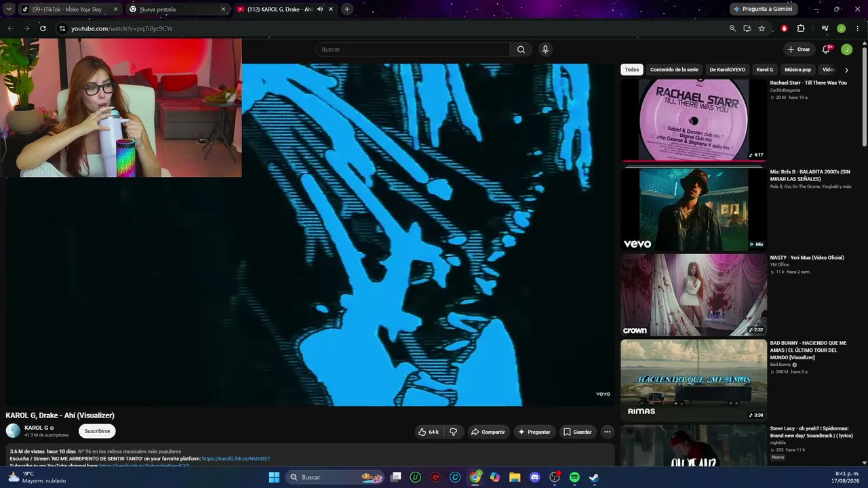Open File Explorer from the taskbar
Viewport: 868px width, 488px height.
[515, 477]
